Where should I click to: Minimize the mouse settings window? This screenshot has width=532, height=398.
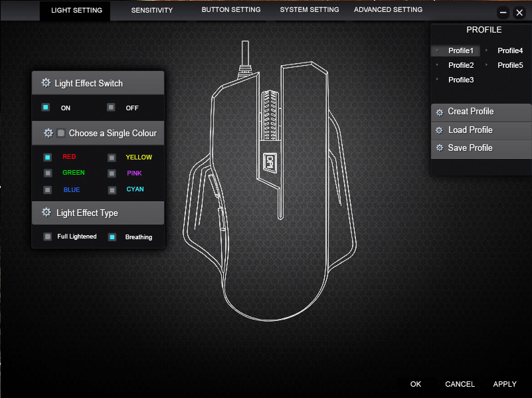click(x=503, y=13)
